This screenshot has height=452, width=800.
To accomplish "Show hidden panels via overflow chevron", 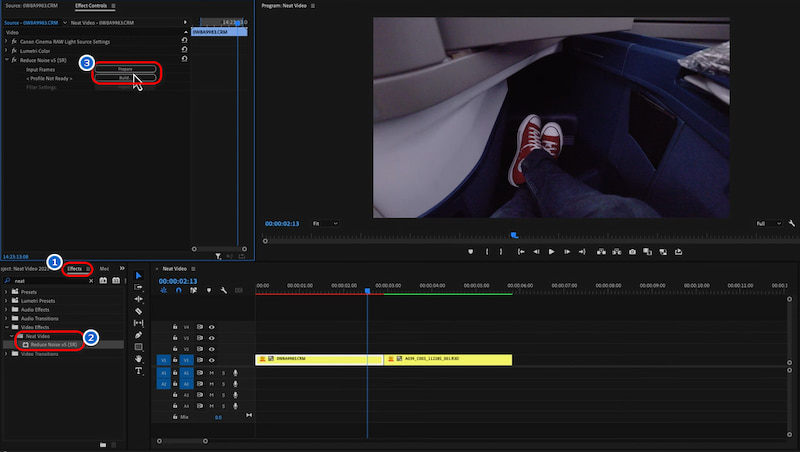I will point(122,268).
